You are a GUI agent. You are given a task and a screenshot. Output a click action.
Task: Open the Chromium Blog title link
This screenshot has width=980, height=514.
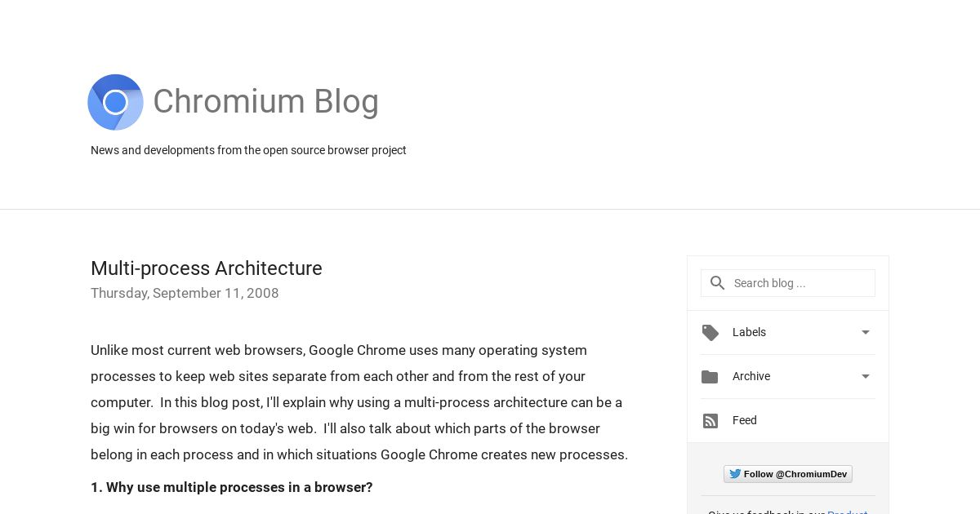point(265,102)
